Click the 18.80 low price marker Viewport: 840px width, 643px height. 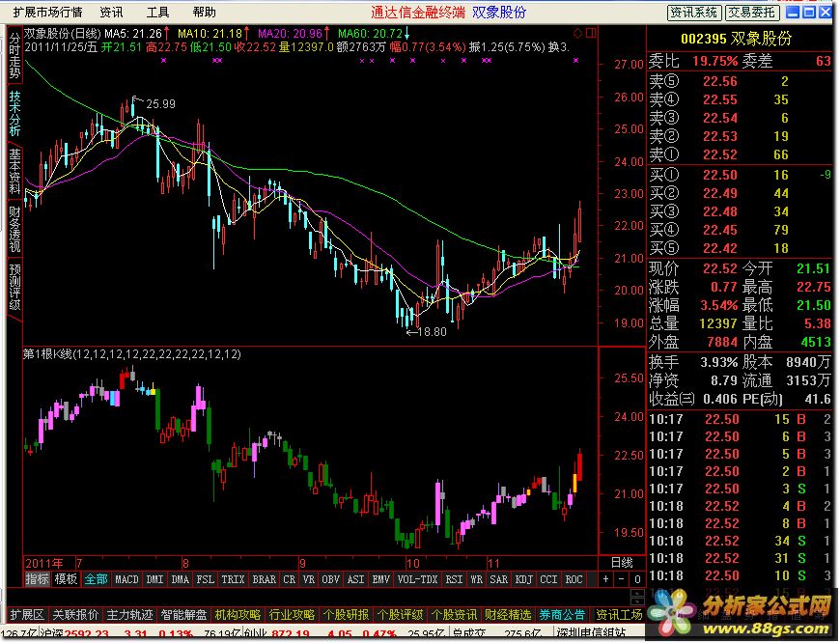(432, 332)
